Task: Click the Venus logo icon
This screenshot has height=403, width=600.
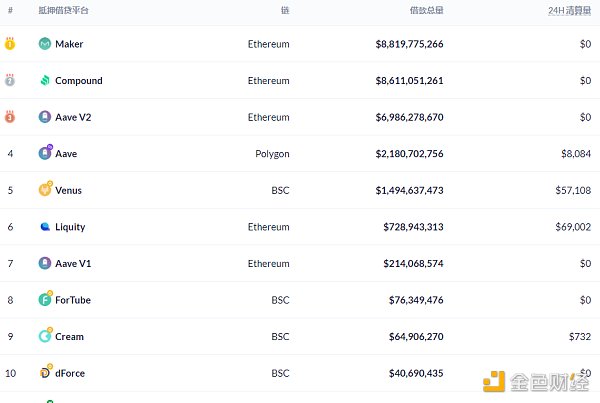Action: coord(45,190)
